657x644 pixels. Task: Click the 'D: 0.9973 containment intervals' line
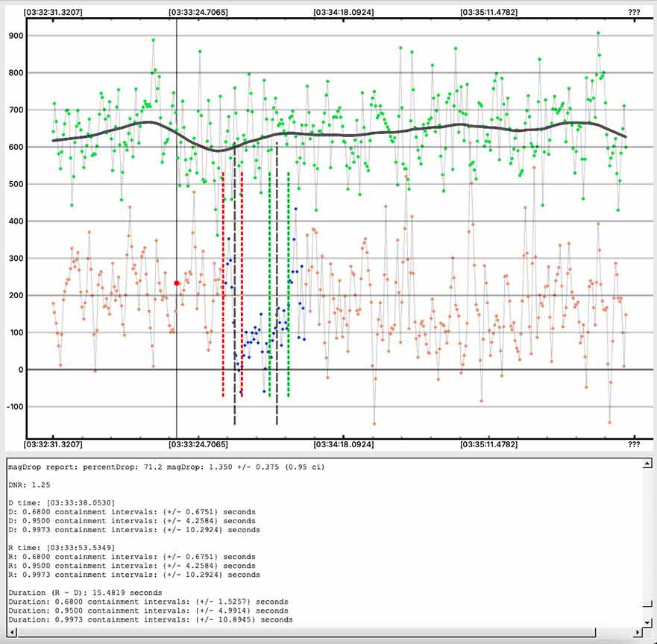[134, 530]
